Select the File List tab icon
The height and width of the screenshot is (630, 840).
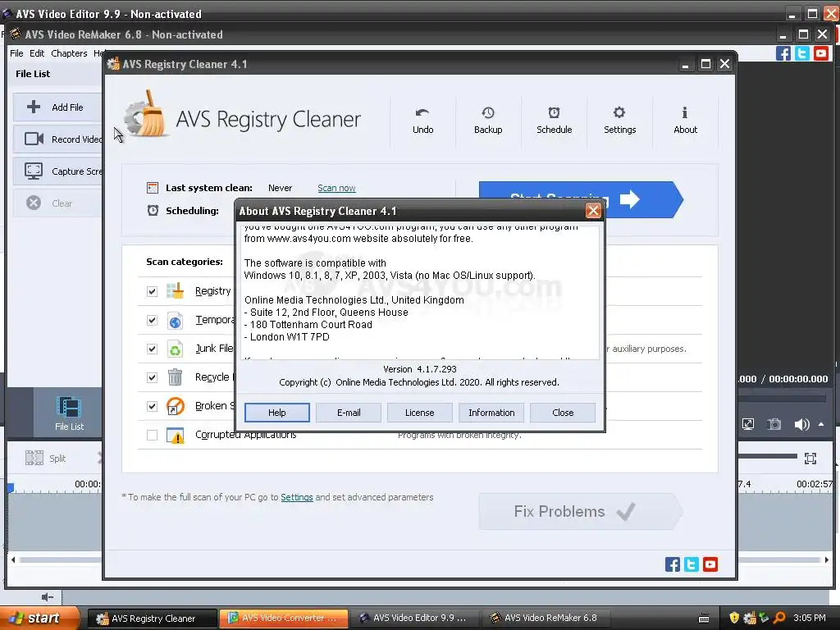pos(69,413)
